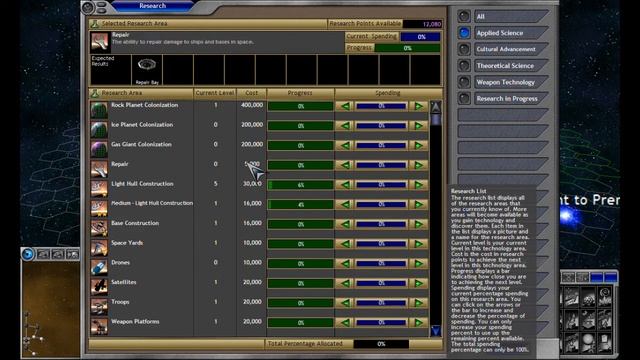Image resolution: width=640 pixels, height=360 pixels.
Task: Select the Base Construction icon
Action: 99,228
